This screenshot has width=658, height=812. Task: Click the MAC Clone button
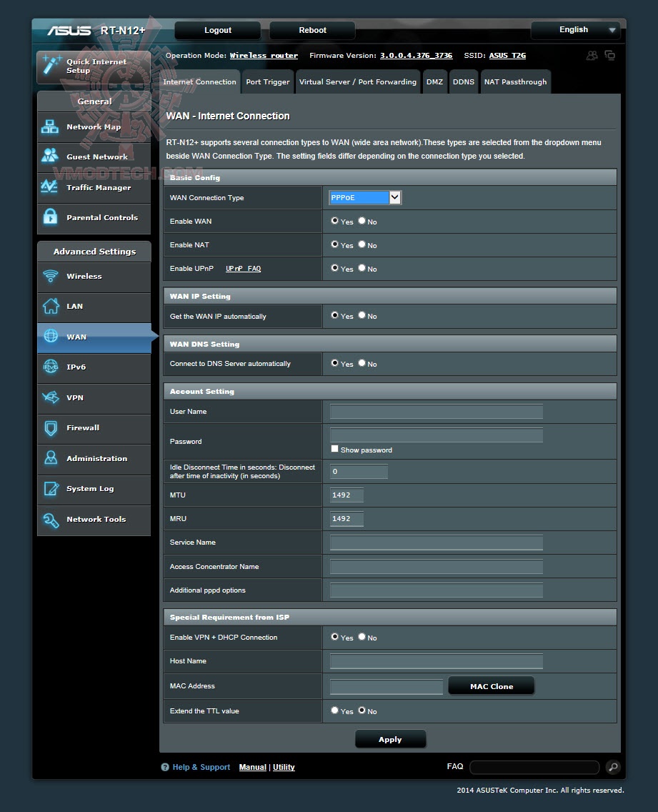pos(492,686)
